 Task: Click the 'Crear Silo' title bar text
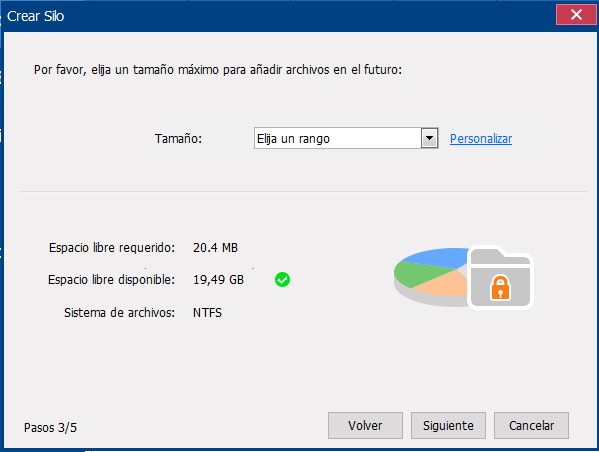(x=36, y=16)
